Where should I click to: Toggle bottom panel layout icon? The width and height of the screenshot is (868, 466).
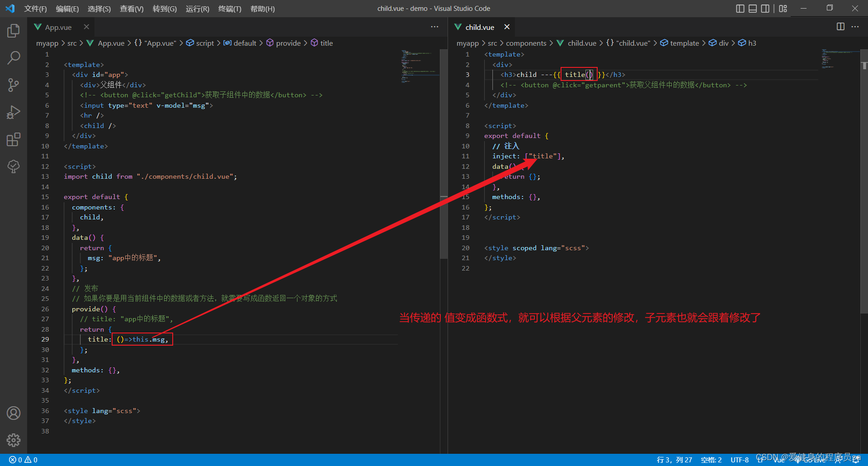pos(753,9)
